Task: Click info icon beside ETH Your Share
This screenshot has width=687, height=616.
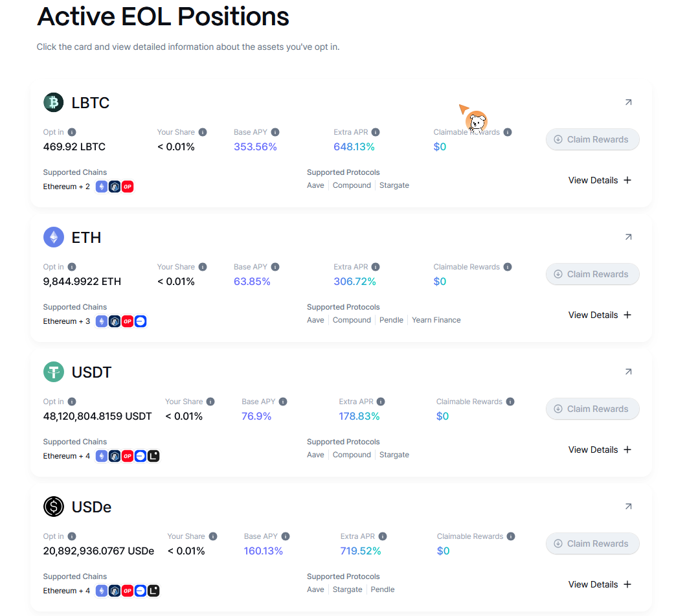Action: pos(203,267)
